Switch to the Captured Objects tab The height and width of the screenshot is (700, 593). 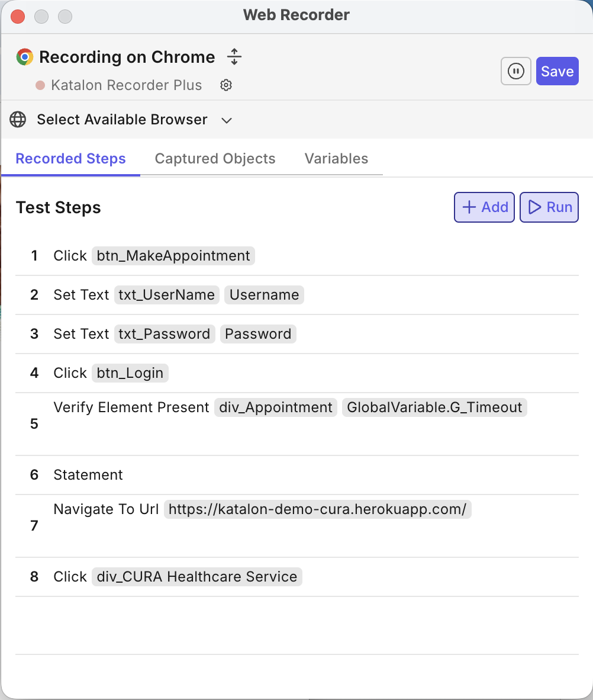point(215,158)
